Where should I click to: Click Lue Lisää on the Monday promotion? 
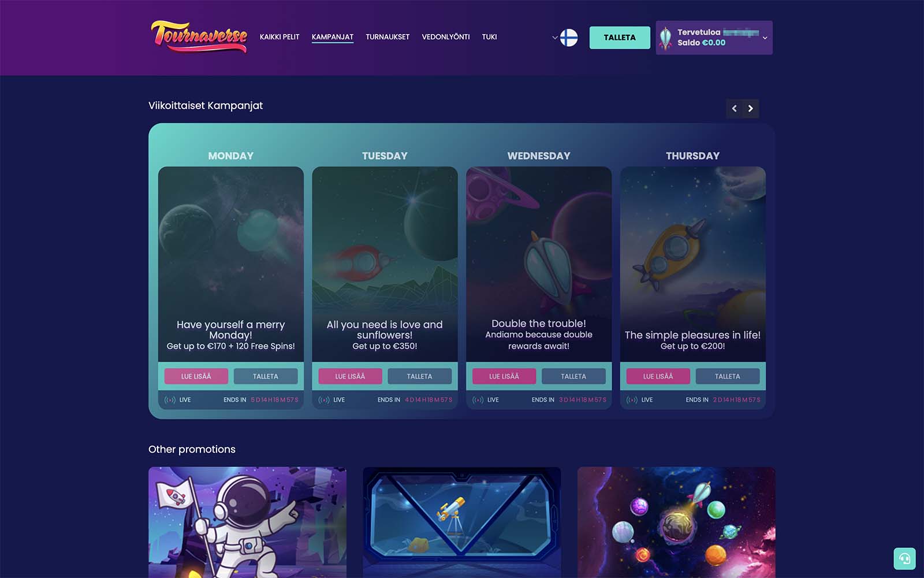(196, 376)
